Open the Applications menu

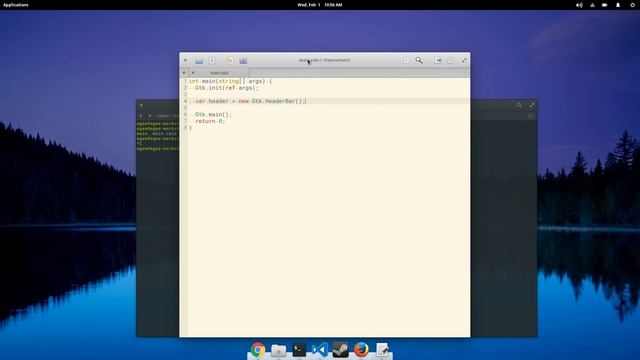click(x=16, y=5)
